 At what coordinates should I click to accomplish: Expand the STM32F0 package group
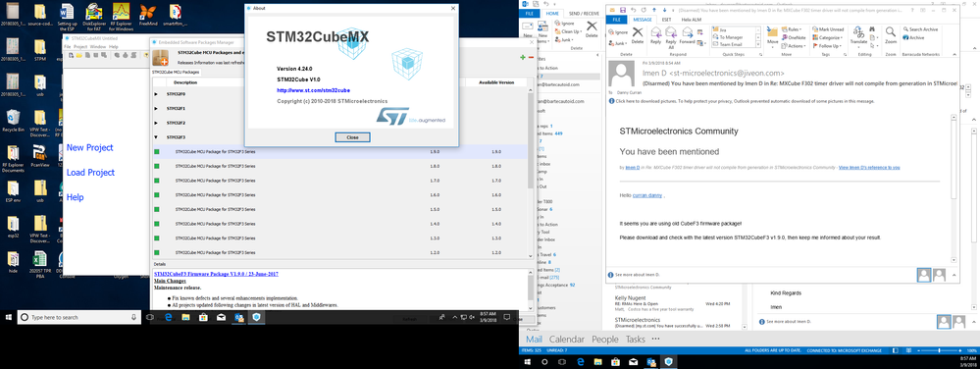tap(156, 94)
